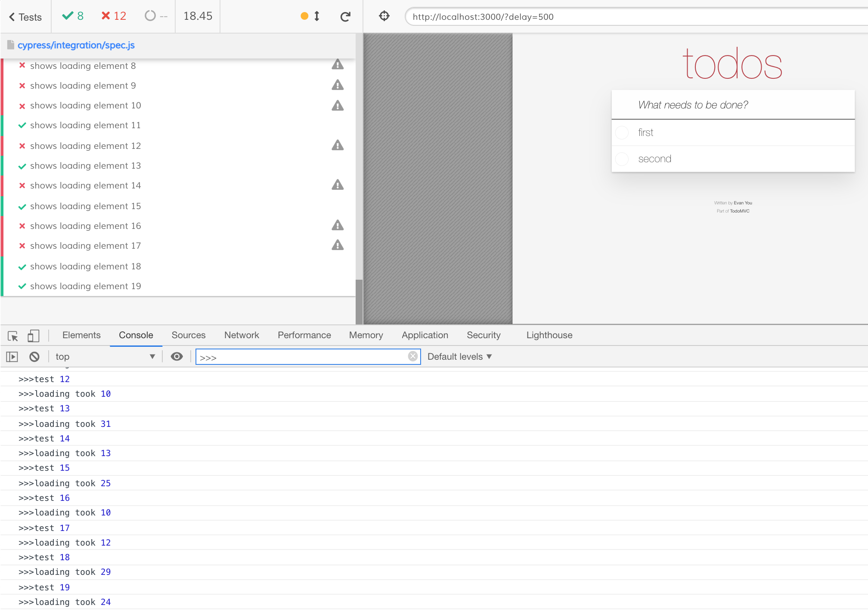Check the 'first' todo item circle

click(x=622, y=133)
